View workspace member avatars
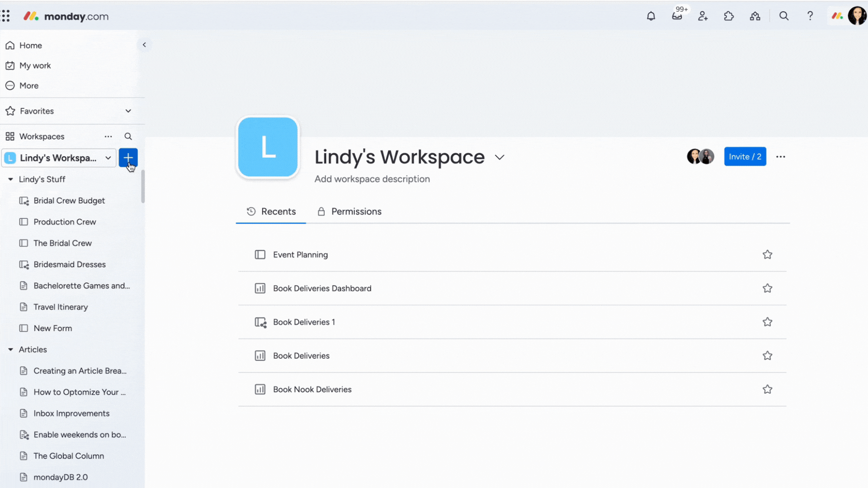 click(700, 156)
